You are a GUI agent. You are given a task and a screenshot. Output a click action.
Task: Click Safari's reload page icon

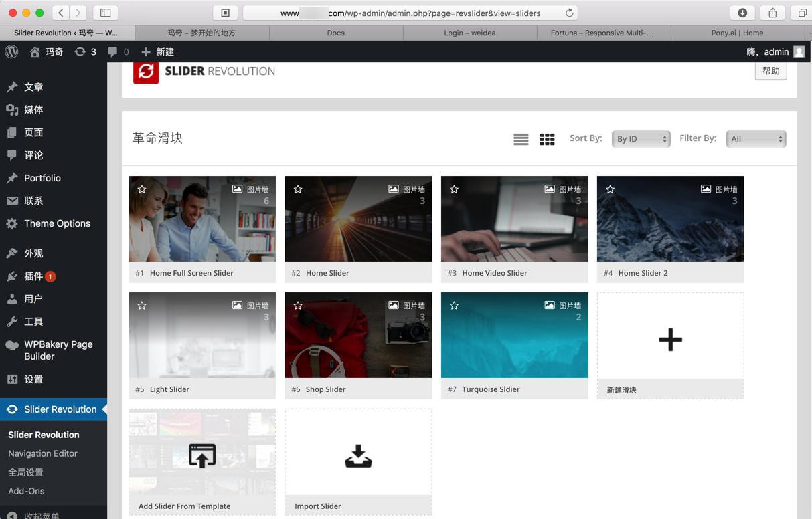tap(569, 13)
